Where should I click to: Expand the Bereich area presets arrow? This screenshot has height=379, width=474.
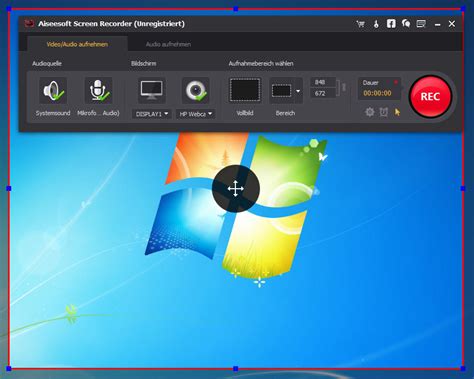pos(298,91)
